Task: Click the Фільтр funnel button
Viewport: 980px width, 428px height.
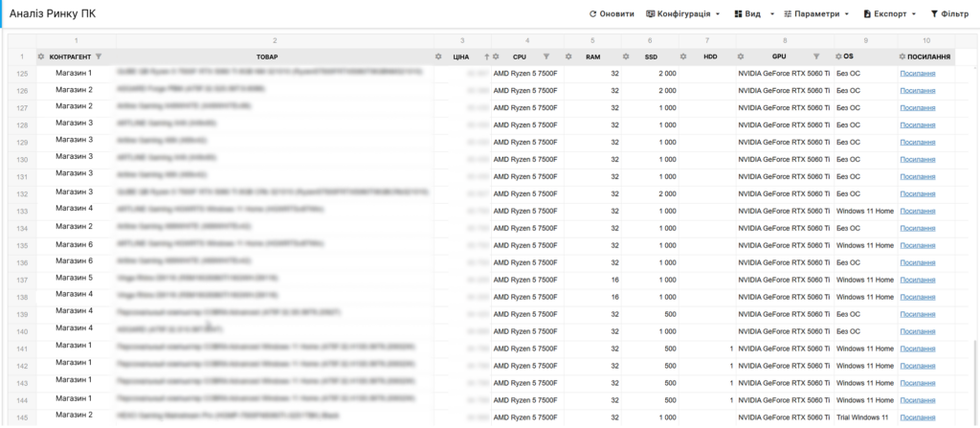Action: tap(949, 13)
